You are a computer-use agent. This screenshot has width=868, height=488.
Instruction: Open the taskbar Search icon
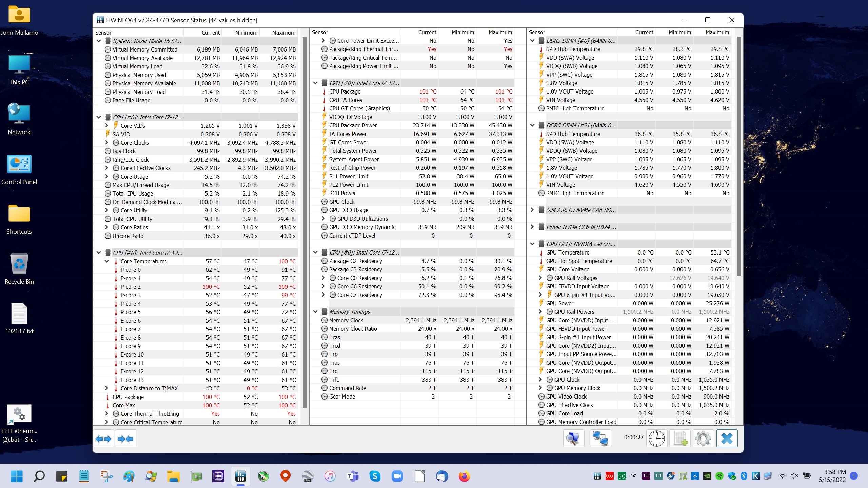[x=39, y=476]
